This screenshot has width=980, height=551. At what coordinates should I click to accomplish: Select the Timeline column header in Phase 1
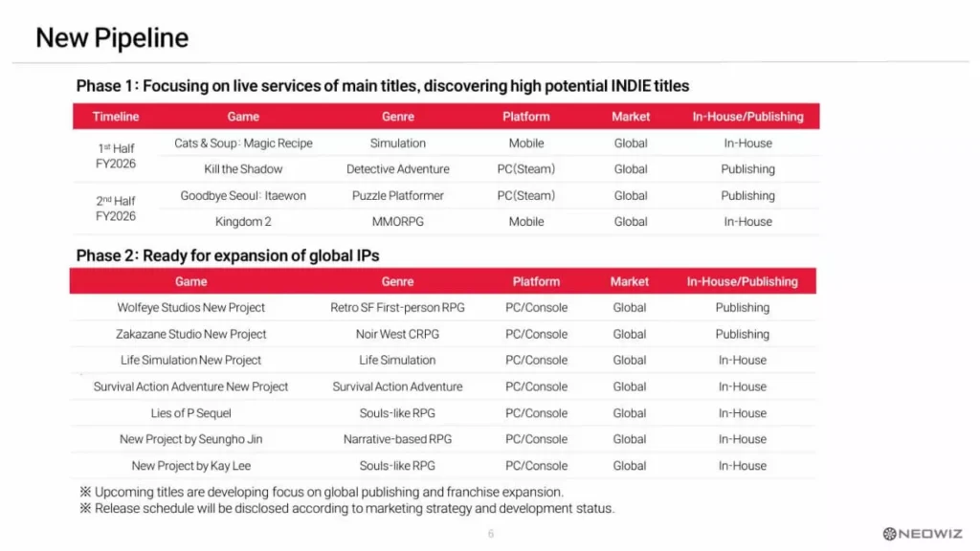tap(116, 117)
